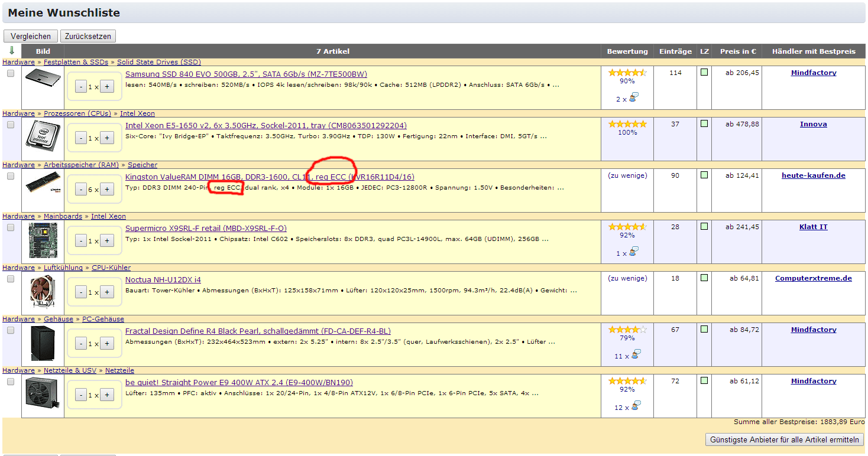Tick the compare checkbox for Fractal Design Define R4
This screenshot has width=868, height=456.
point(11,330)
